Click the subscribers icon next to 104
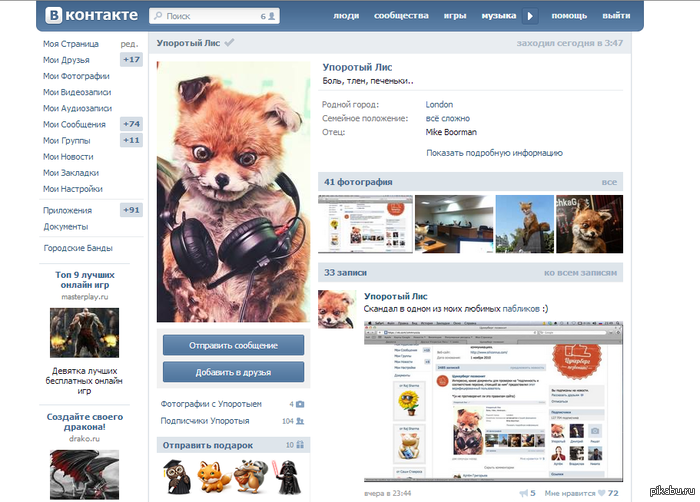This screenshot has width=700, height=502. click(300, 422)
